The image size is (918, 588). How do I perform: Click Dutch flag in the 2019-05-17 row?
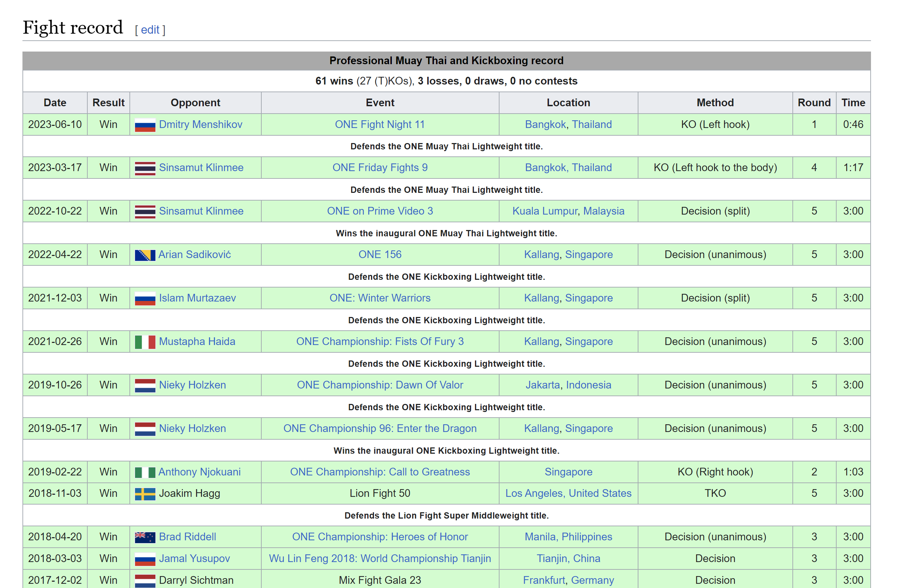145,429
